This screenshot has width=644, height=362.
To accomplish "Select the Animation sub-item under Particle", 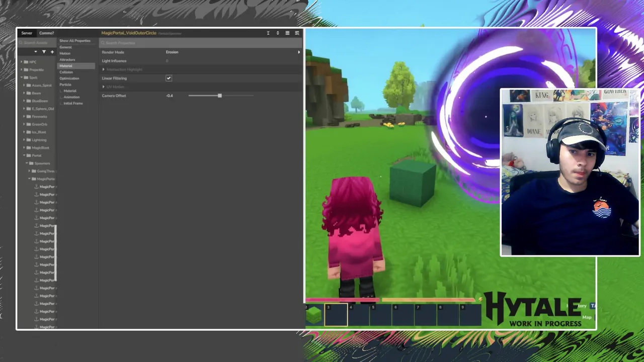I will (71, 97).
